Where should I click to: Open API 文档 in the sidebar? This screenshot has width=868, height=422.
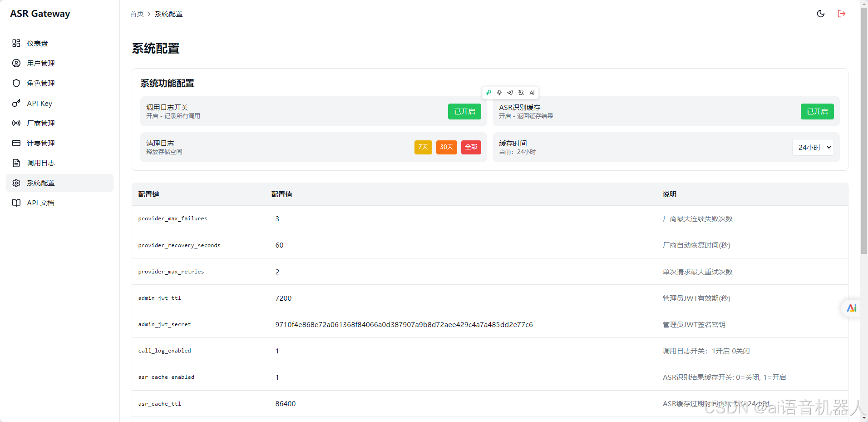tap(59, 203)
